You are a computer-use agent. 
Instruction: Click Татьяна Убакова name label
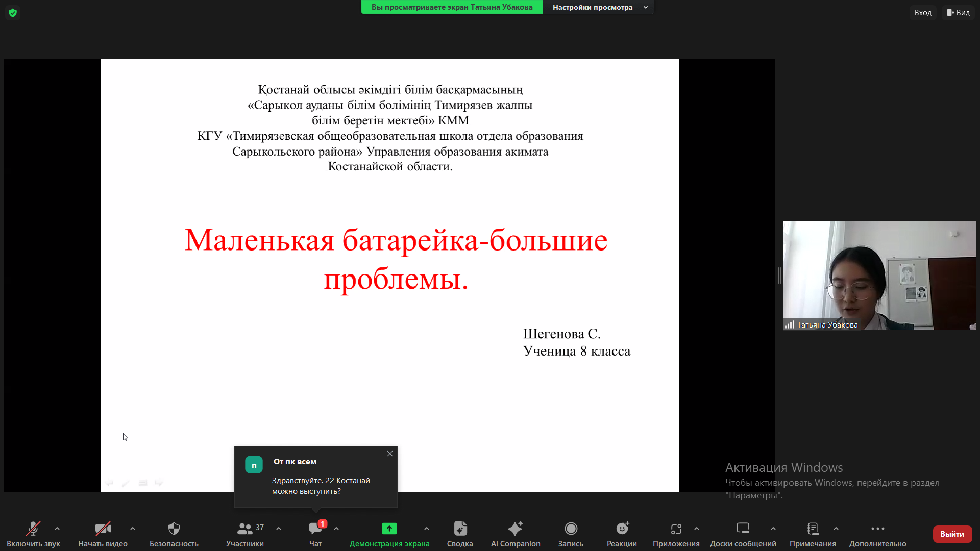[827, 325]
